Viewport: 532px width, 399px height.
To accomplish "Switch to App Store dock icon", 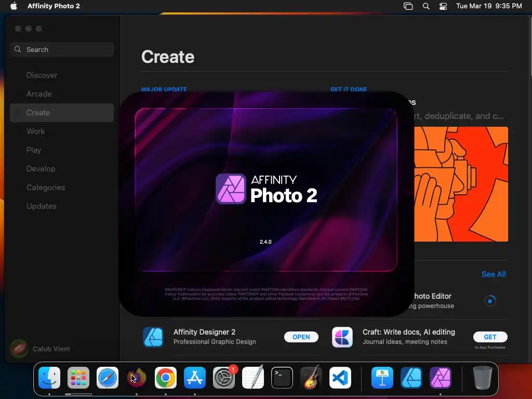I will point(195,378).
